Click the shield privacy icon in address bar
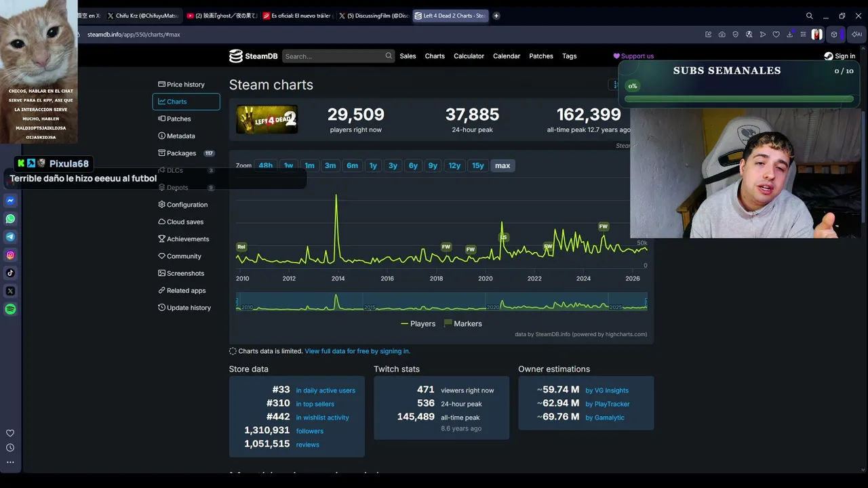Viewport: 868px width, 488px height. click(x=736, y=35)
